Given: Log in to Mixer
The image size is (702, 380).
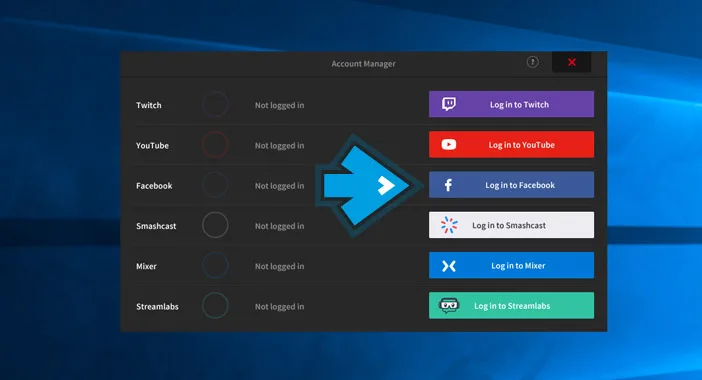Looking at the screenshot, I should pos(511,265).
